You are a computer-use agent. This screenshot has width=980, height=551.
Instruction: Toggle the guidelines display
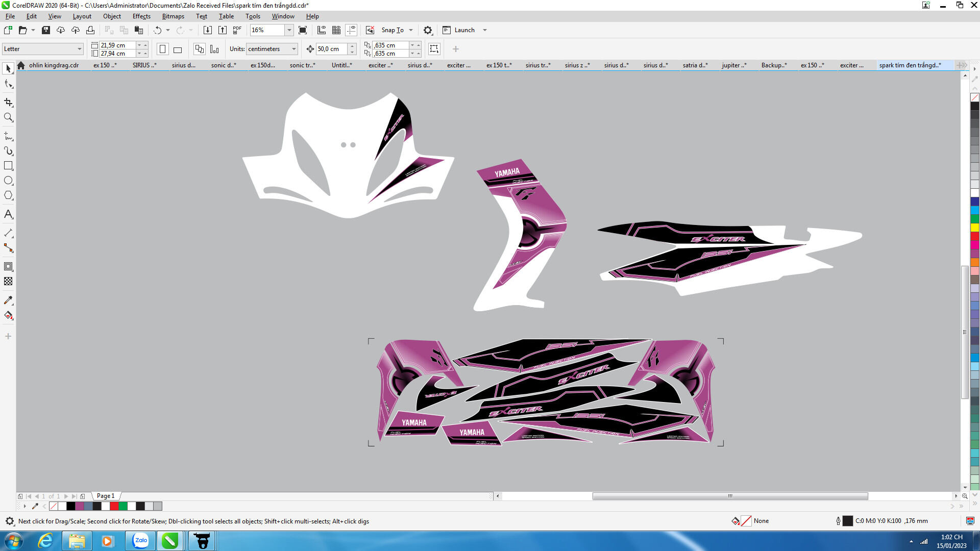coord(351,30)
